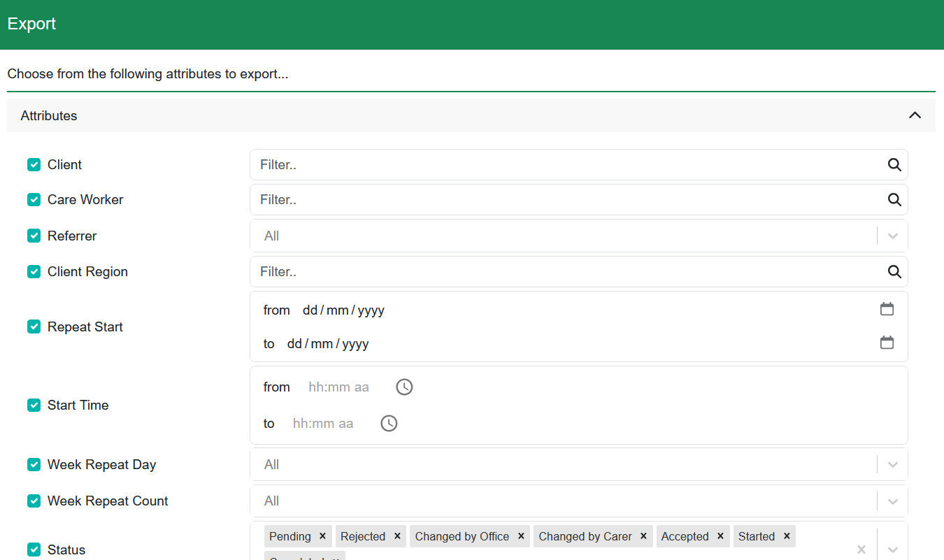The image size is (944, 560).
Task: Toggle the Week Repeat Count checkbox
Action: (34, 501)
